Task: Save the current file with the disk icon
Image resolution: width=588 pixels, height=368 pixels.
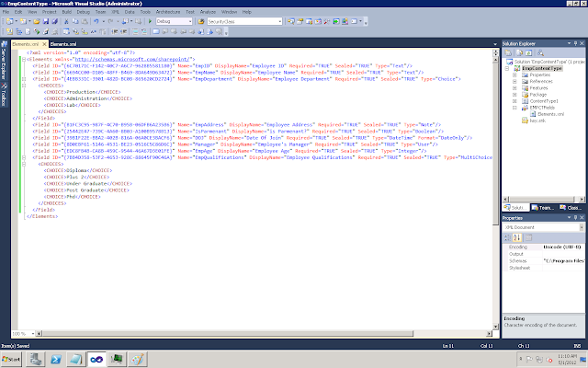Action: [x=46, y=21]
